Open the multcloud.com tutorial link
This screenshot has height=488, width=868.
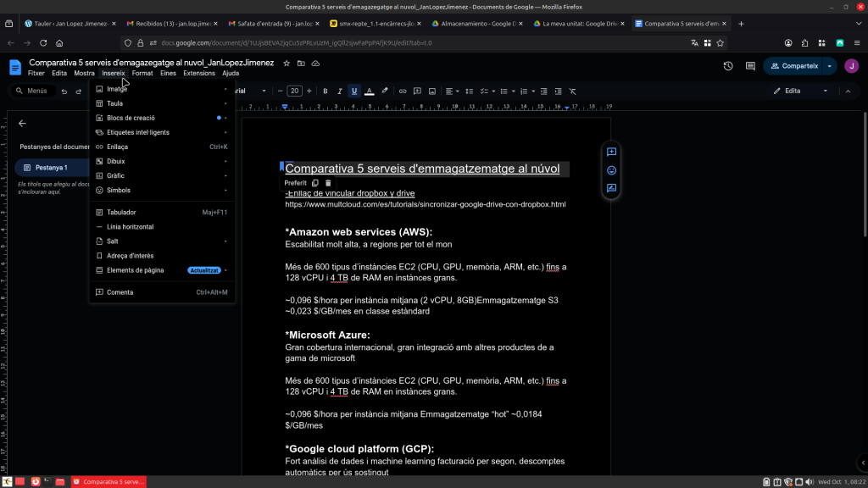click(425, 204)
